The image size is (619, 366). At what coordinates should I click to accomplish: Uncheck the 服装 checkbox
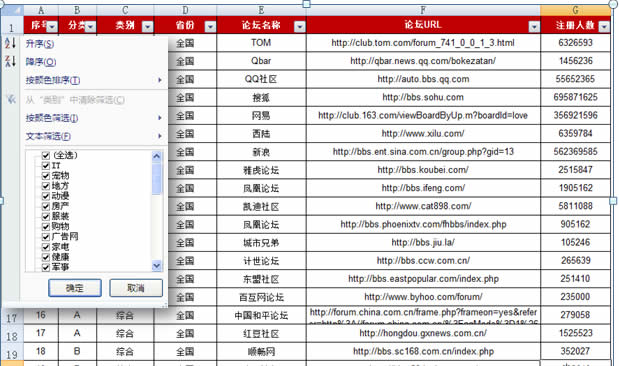[x=45, y=216]
